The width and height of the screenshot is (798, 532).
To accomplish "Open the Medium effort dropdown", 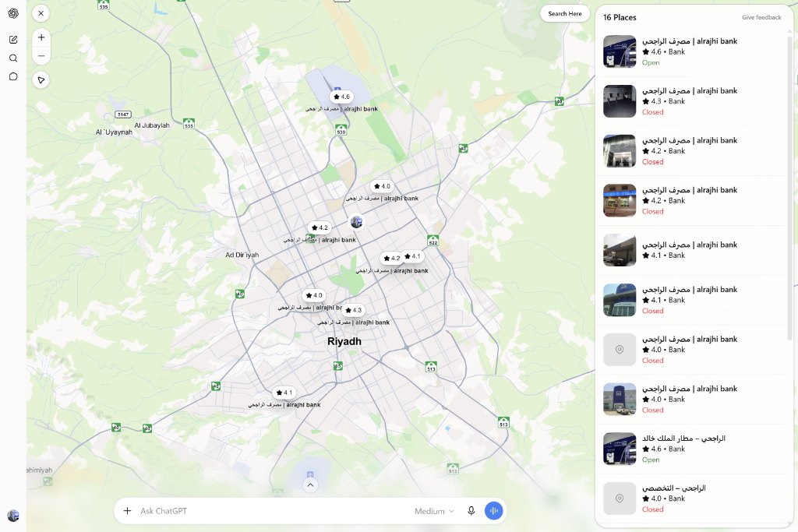I will pyautogui.click(x=434, y=511).
